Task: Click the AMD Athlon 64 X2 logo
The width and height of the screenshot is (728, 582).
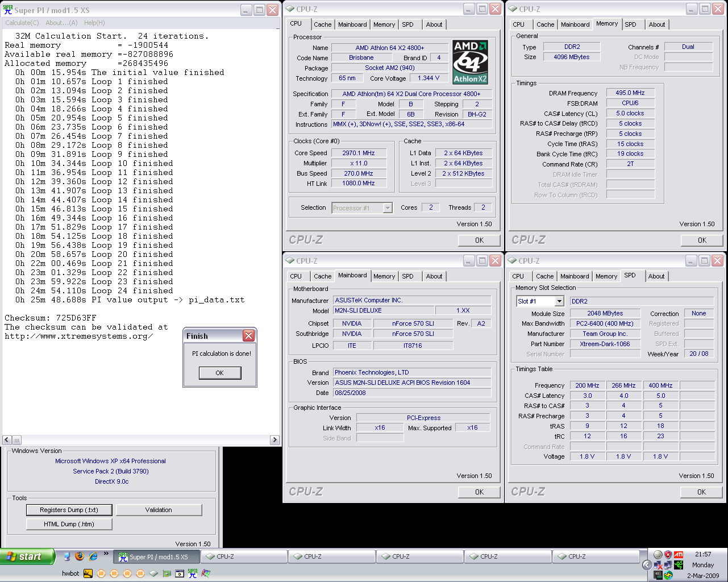Action: click(x=470, y=62)
